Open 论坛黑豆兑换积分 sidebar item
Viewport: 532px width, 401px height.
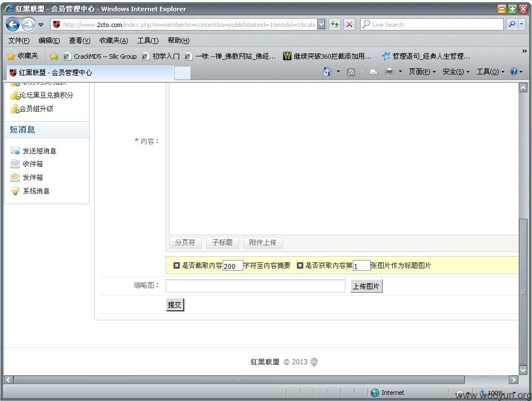[x=46, y=95]
